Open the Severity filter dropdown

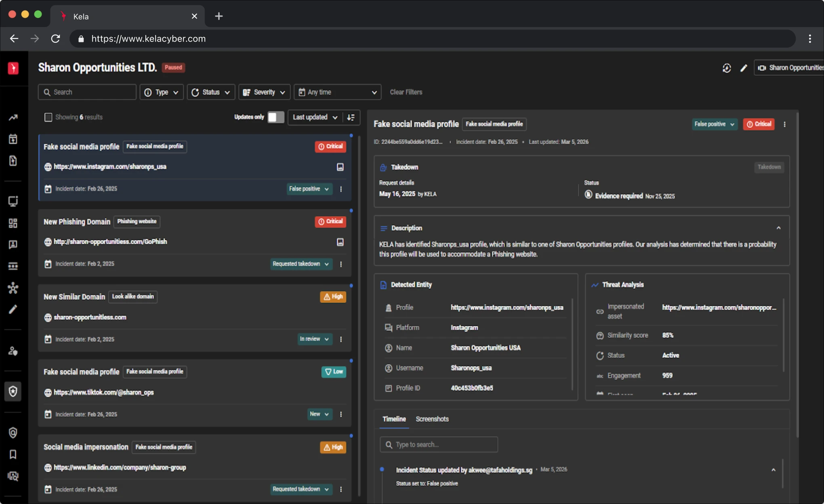[x=265, y=92]
